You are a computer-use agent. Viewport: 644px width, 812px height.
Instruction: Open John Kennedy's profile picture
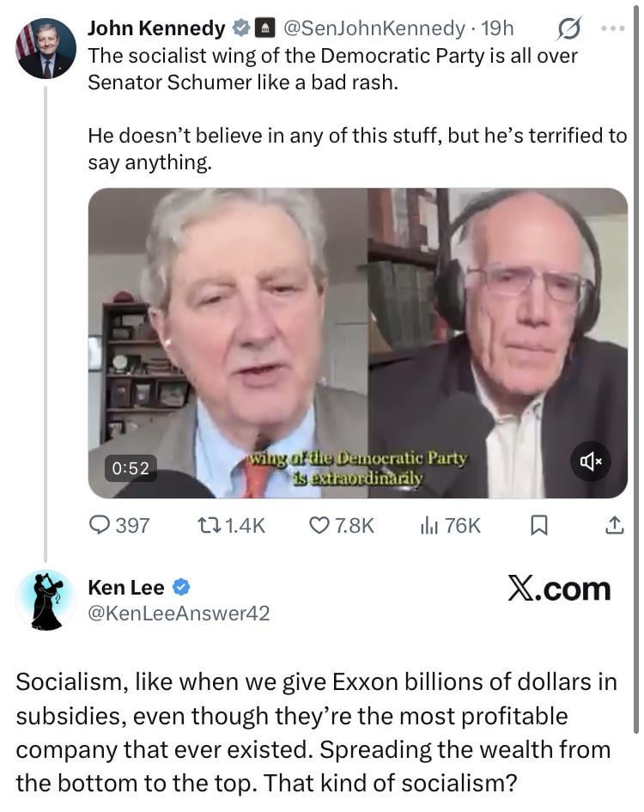(x=46, y=48)
